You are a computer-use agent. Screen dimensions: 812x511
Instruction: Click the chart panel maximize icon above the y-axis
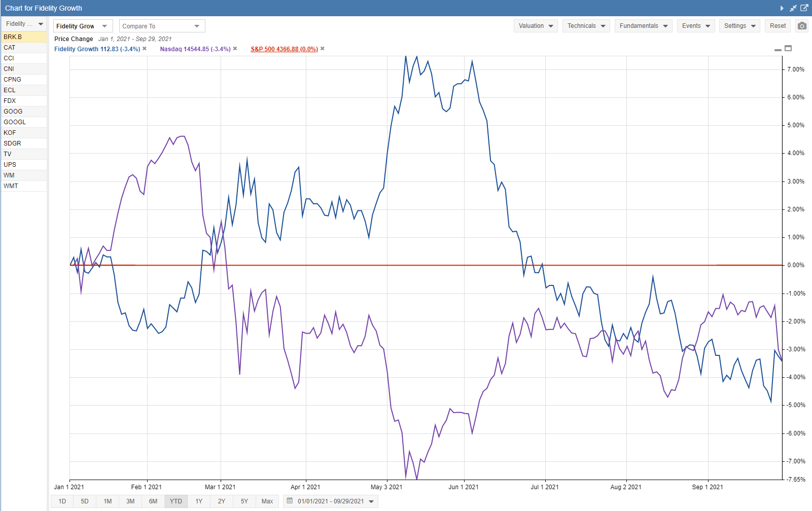click(788, 48)
